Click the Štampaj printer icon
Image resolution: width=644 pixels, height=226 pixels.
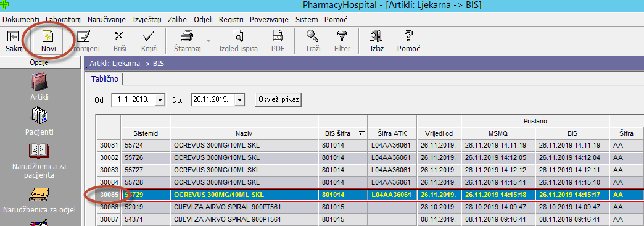coord(188,36)
